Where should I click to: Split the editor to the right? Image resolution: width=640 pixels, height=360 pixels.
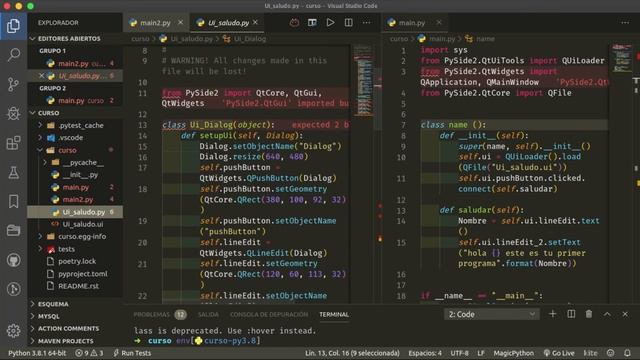coord(349,23)
